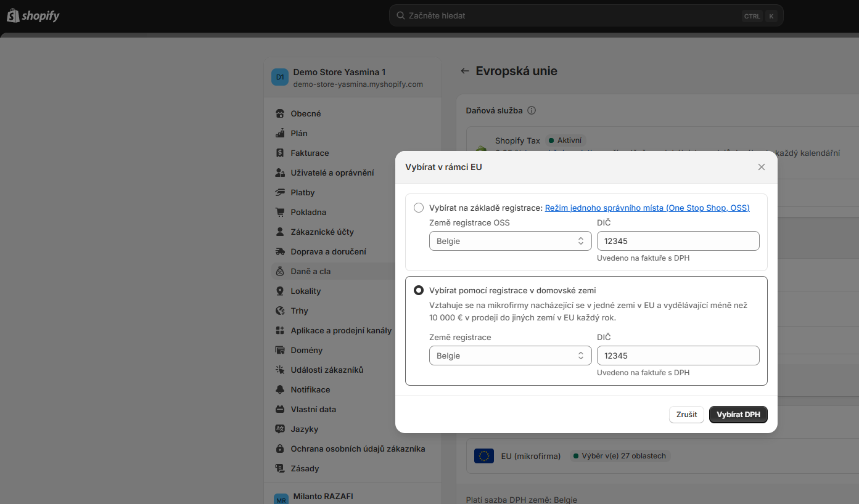The height and width of the screenshot is (504, 859).
Task: Click the info icon beside Daňová služba
Action: click(532, 111)
